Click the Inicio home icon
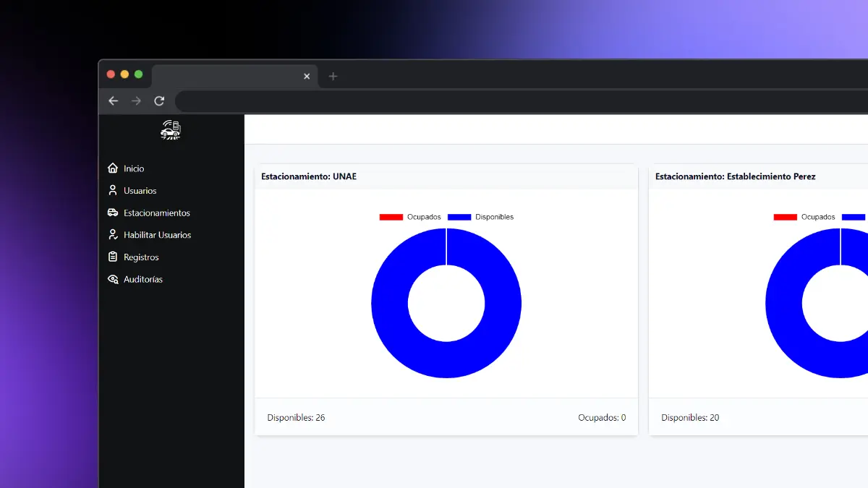The height and width of the screenshot is (488, 868). [113, 168]
